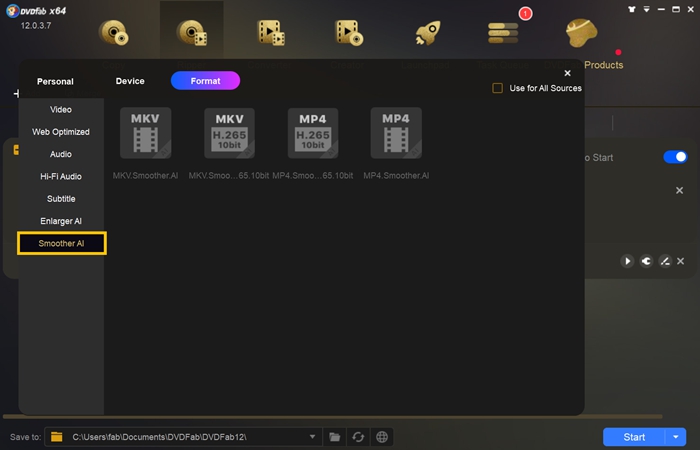
Task: Open the Ripper module icon
Action: (192, 32)
